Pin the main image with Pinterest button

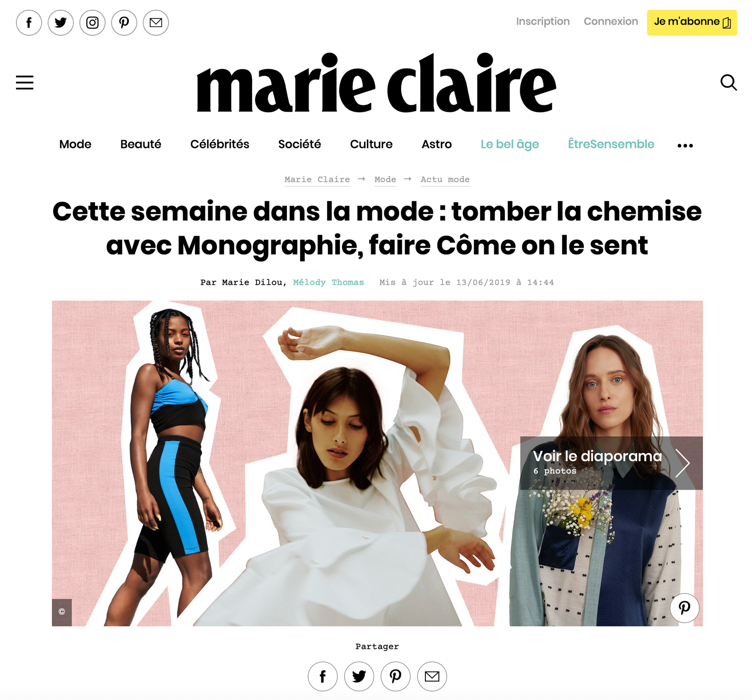[684, 607]
